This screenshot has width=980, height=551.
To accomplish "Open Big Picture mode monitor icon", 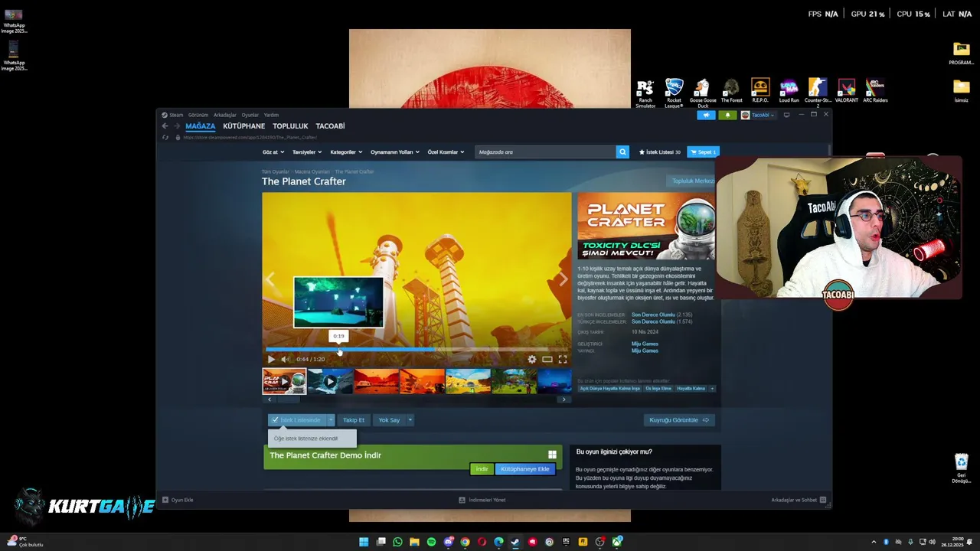I will (786, 115).
